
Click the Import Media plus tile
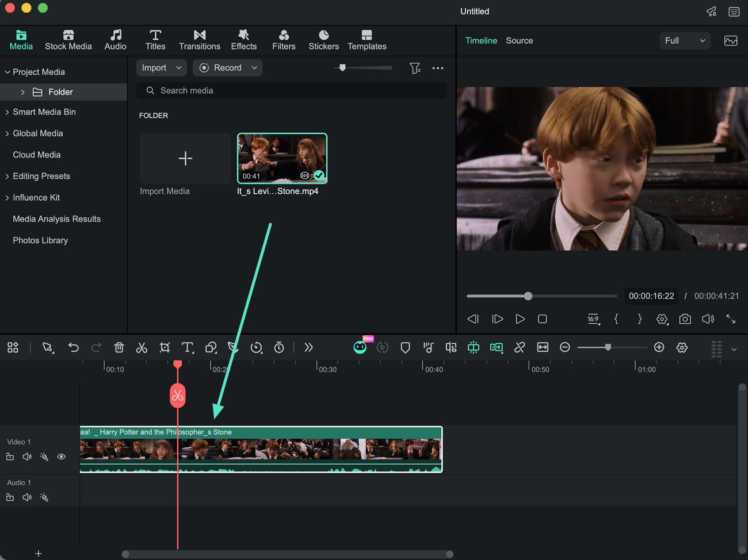[185, 158]
